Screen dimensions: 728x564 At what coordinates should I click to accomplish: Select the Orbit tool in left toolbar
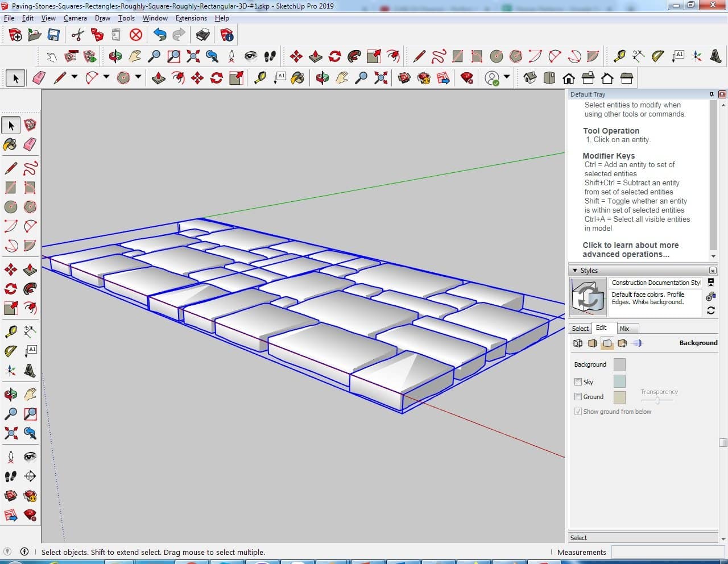click(x=10, y=394)
